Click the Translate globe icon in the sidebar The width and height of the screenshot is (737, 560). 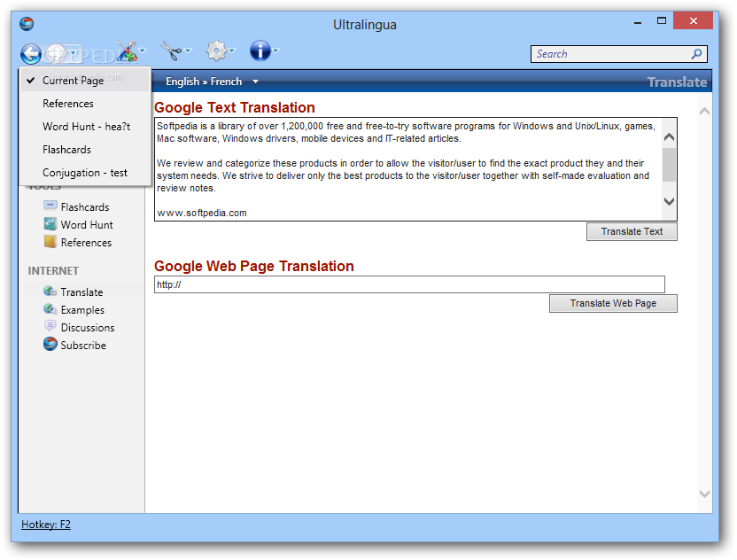pos(50,291)
